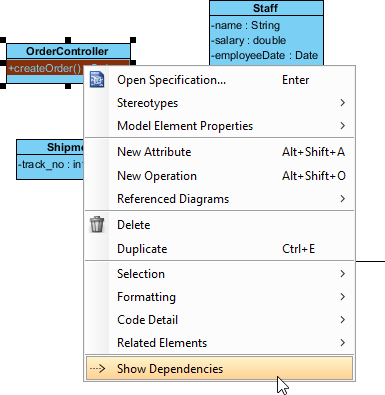Open Specification from the context menu
Image resolution: width=385 pixels, height=395 pixels.
[219, 80]
